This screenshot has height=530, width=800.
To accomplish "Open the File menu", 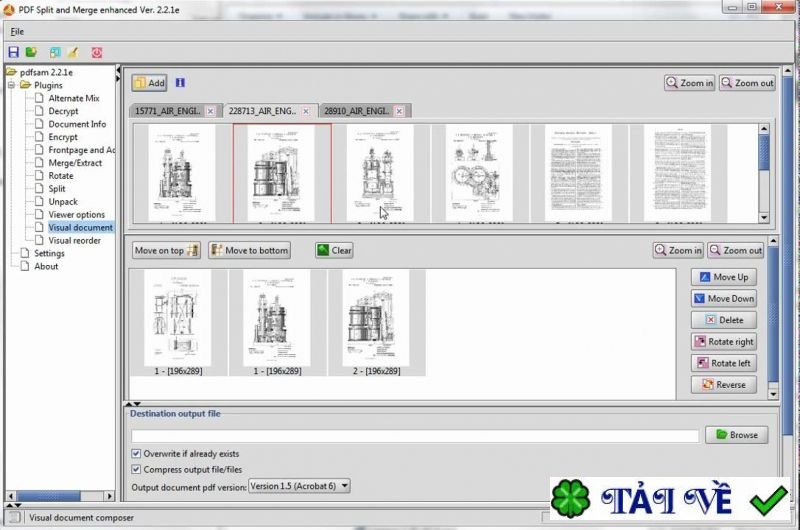I will tap(17, 32).
